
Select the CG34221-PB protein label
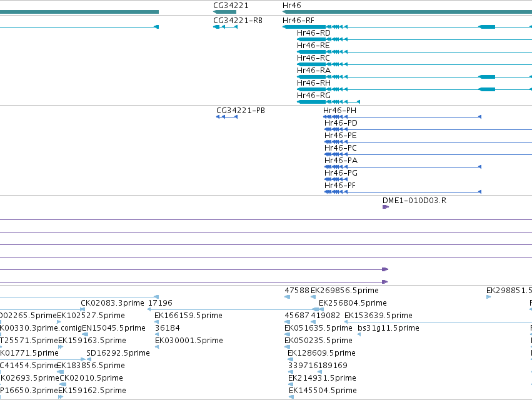[241, 111]
